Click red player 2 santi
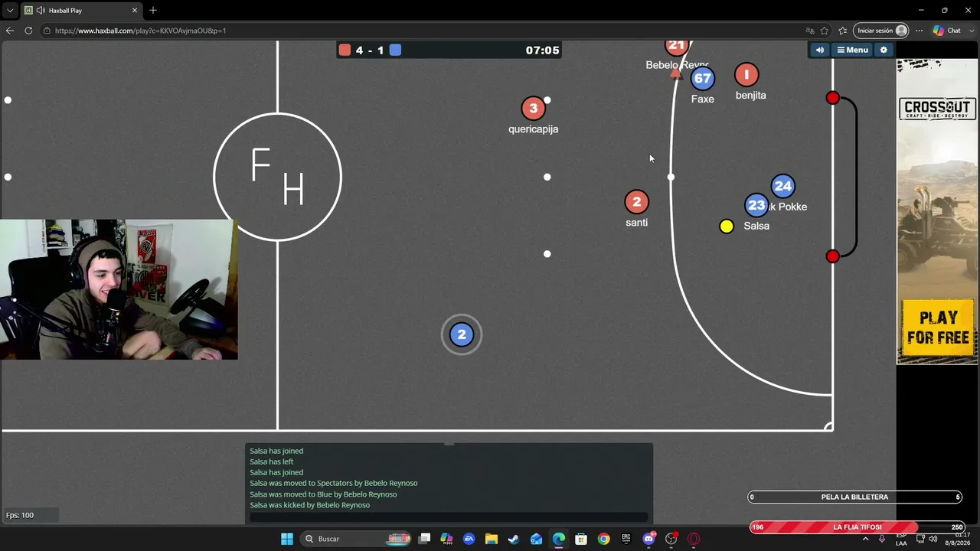 pyautogui.click(x=636, y=202)
